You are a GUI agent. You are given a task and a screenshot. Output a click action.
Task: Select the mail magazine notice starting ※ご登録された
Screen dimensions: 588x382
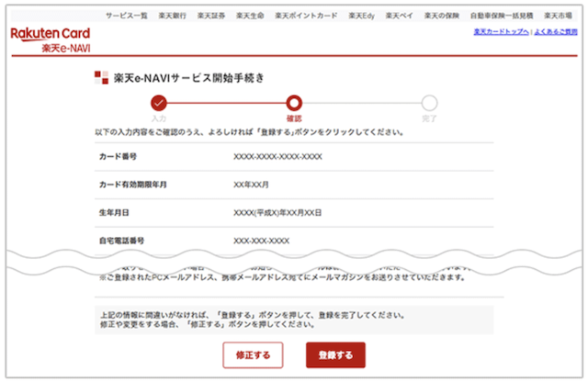(282, 277)
